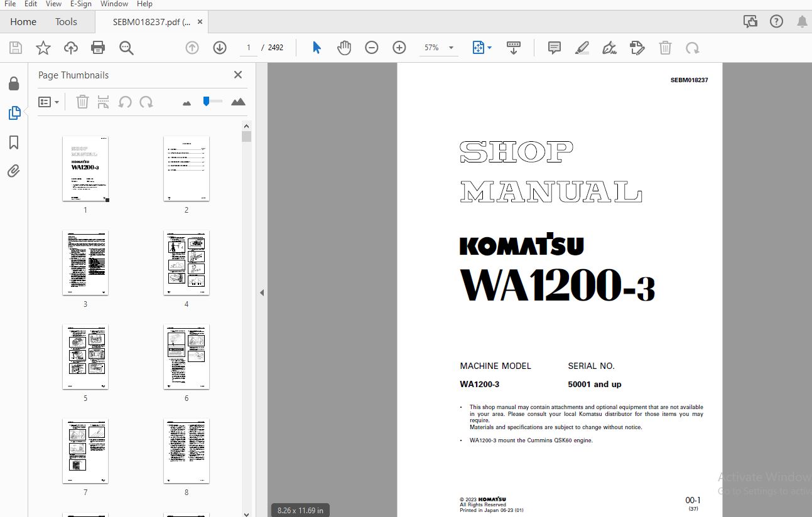The height and width of the screenshot is (517, 812).
Task: Select page 1 thumbnail
Action: [x=85, y=168]
